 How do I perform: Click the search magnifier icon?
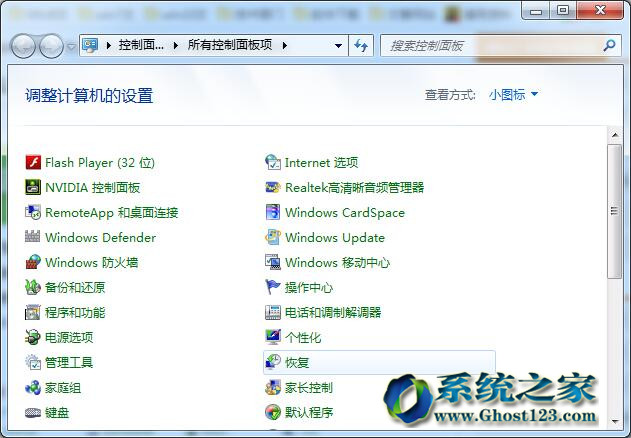click(x=610, y=45)
